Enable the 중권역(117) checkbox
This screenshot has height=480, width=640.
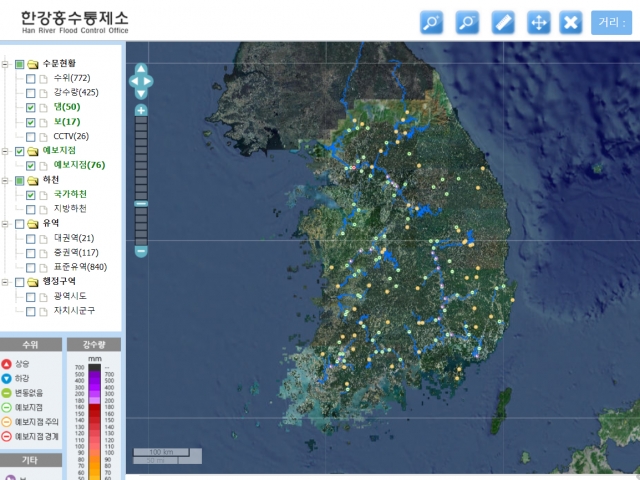tap(31, 253)
